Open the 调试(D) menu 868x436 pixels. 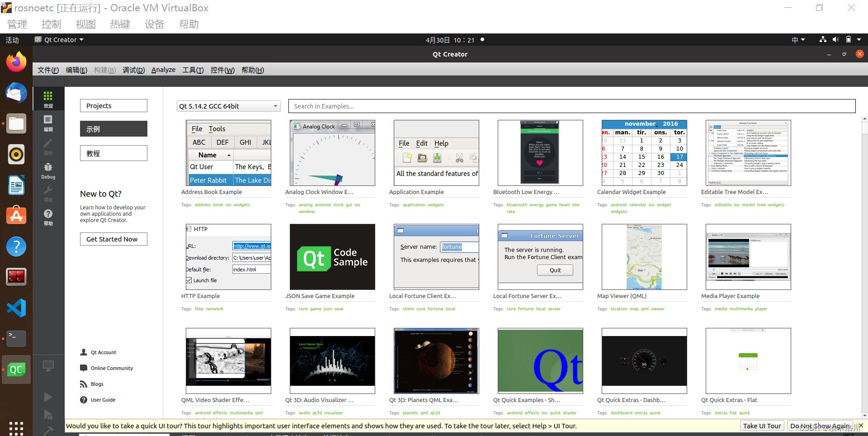pos(134,70)
